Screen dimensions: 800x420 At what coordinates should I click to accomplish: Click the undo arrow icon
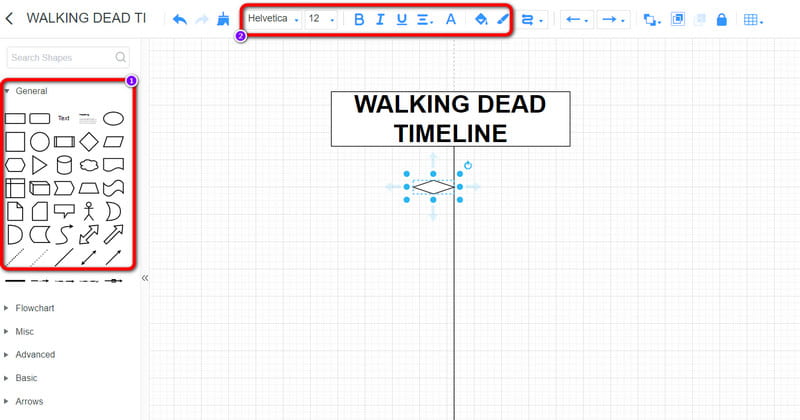tap(180, 19)
